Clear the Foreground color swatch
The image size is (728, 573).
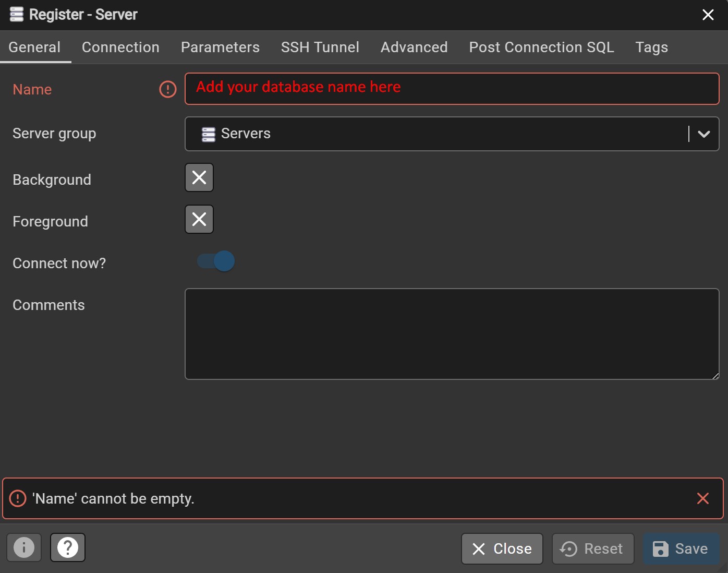point(199,219)
